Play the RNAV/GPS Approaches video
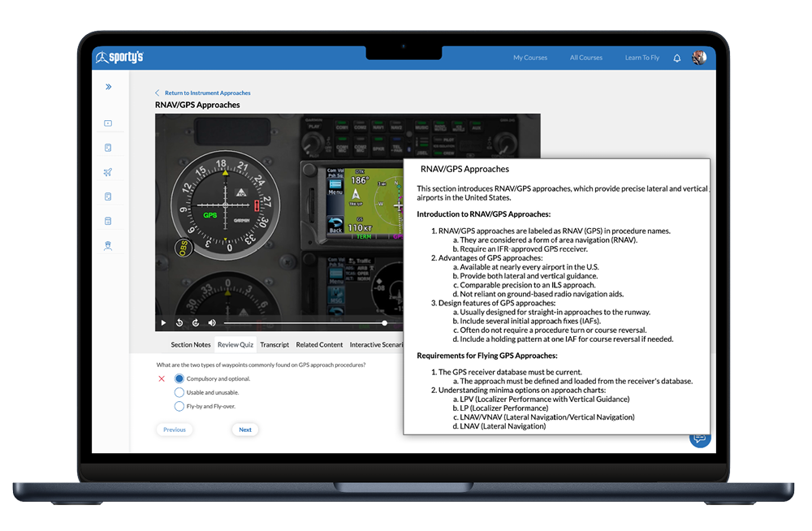Screen dimensions: 812x531 pyautogui.click(x=163, y=323)
